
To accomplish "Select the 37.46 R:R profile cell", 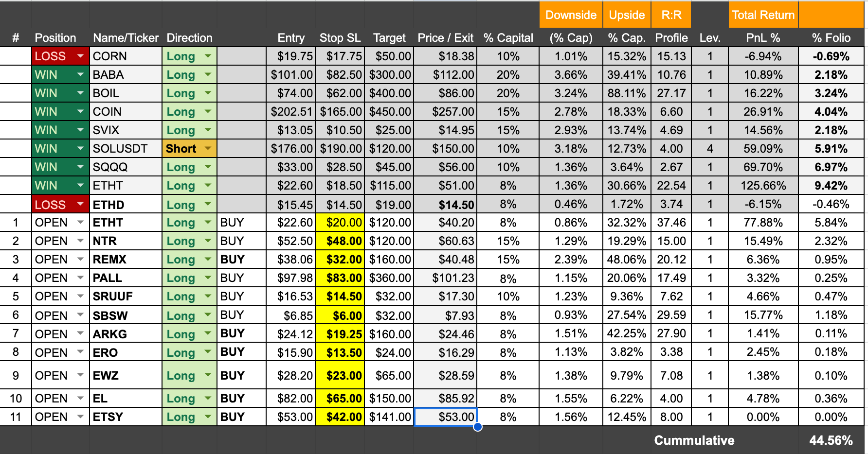I will point(671,223).
